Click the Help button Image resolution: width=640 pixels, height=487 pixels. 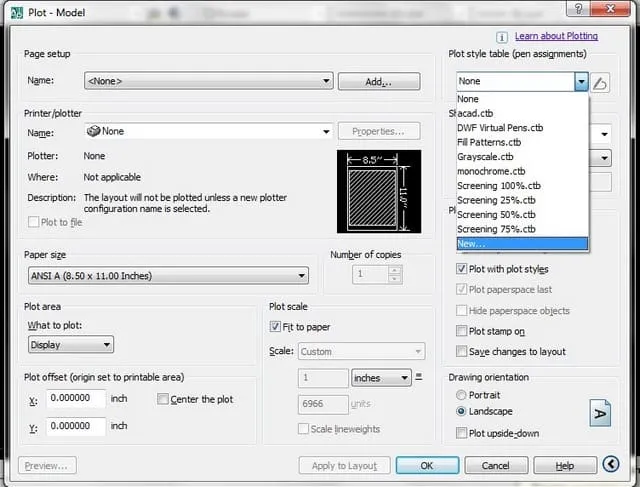(x=565, y=465)
